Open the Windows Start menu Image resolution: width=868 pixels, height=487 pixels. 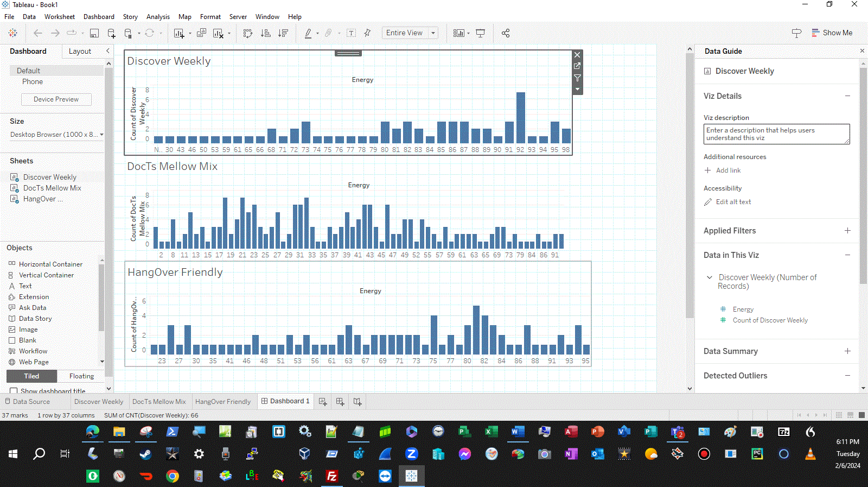tap(13, 454)
